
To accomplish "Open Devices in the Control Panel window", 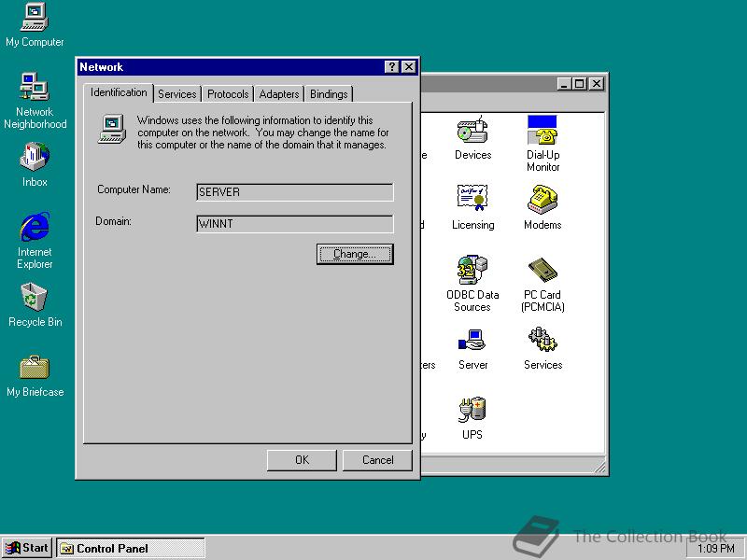I will (472, 138).
